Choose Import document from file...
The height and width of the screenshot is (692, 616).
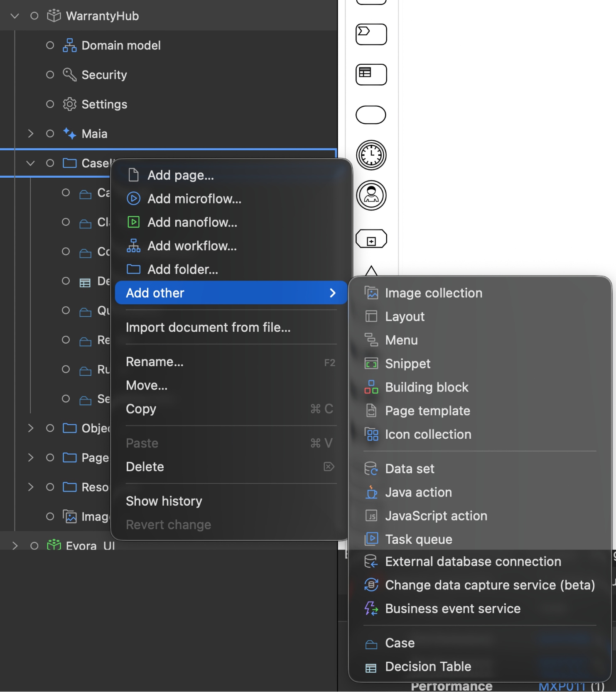click(231, 328)
